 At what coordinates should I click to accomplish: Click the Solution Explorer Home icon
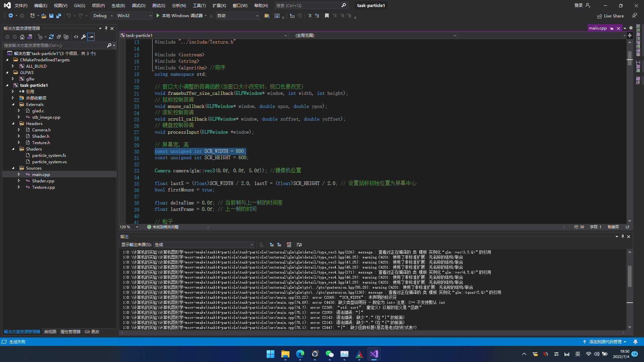22,37
